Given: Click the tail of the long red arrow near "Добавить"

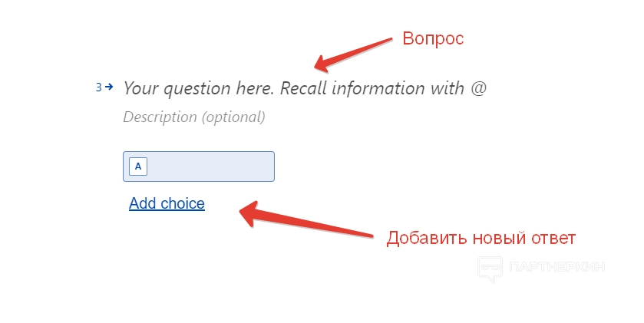Looking at the screenshot, I should (371, 232).
